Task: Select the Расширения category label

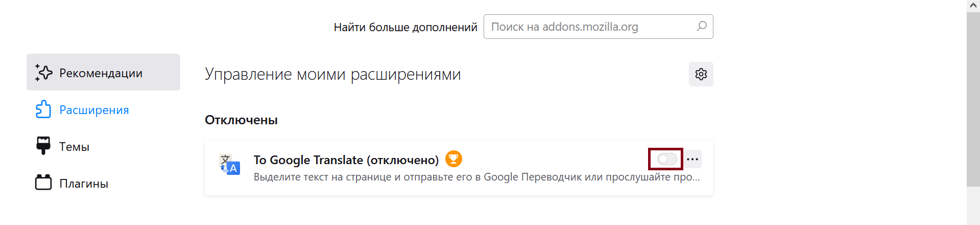Action: point(94,110)
